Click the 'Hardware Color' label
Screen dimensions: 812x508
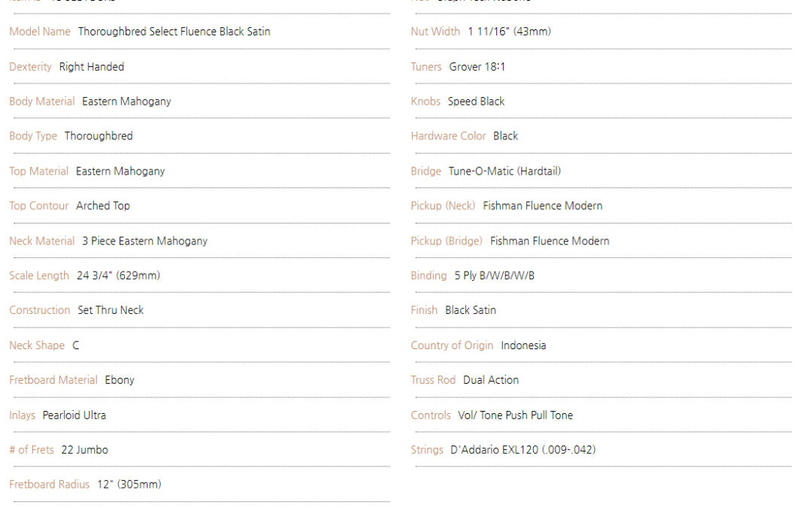click(x=448, y=136)
